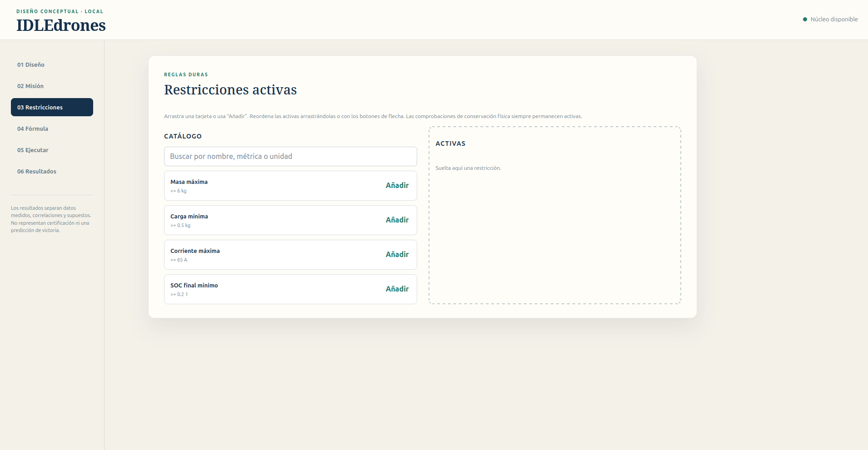Viewport: 868px width, 450px height.
Task: Click the REGLAS DURAS label
Action: click(x=186, y=74)
